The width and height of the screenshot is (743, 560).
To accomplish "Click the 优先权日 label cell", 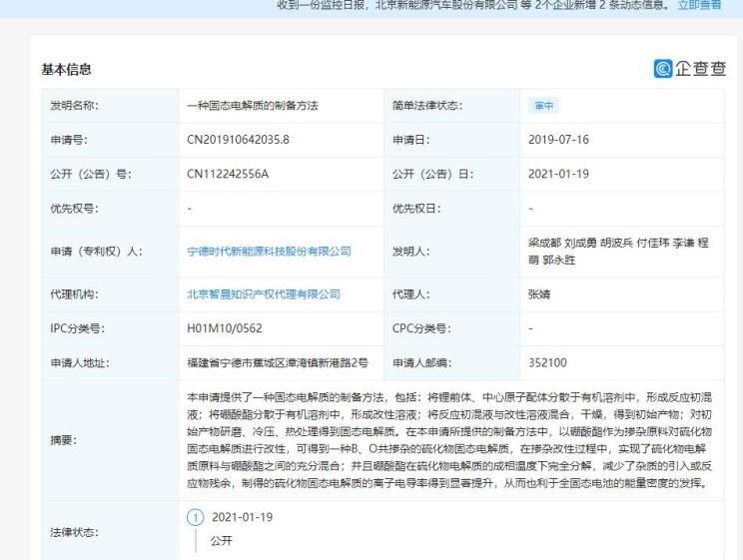I will [x=452, y=209].
